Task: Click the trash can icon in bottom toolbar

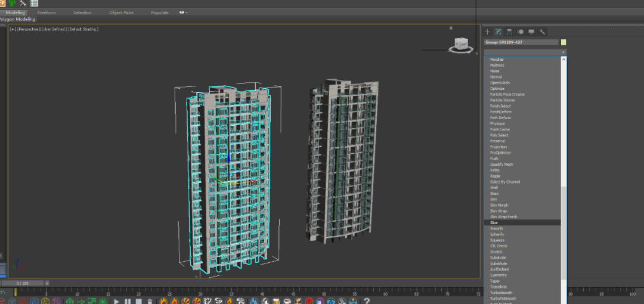Action: pyautogui.click(x=150, y=302)
